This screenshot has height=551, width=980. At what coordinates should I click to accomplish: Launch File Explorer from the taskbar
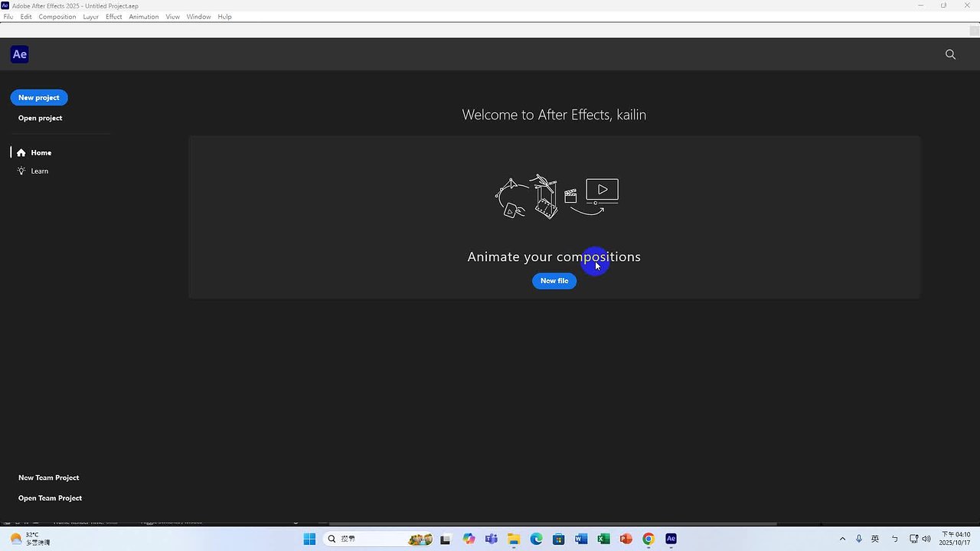514,539
